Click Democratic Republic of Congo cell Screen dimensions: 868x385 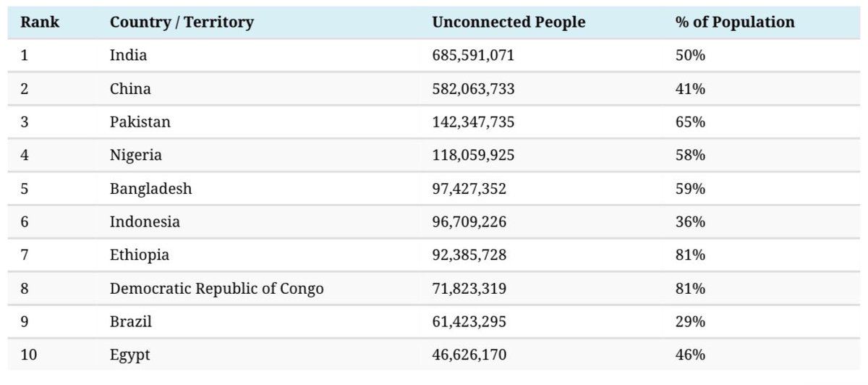217,289
